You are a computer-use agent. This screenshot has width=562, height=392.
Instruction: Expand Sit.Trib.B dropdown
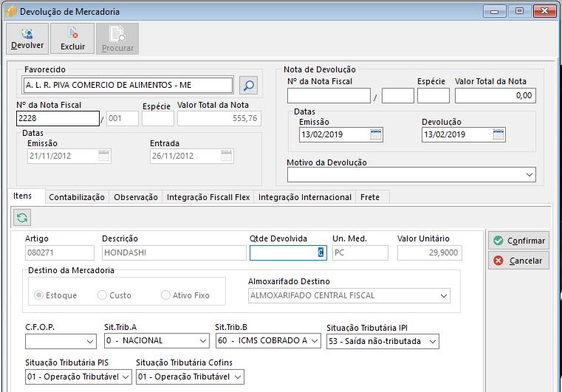pyautogui.click(x=315, y=341)
